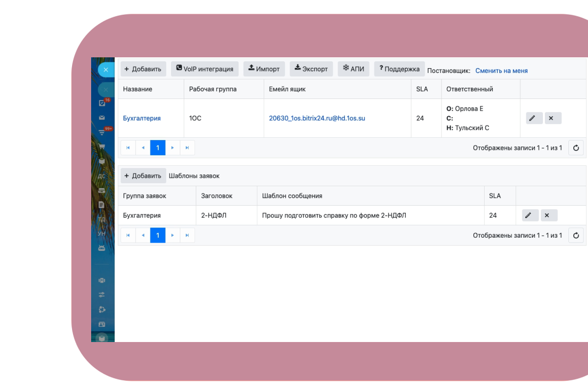Click the Сменить на меня link

501,71
